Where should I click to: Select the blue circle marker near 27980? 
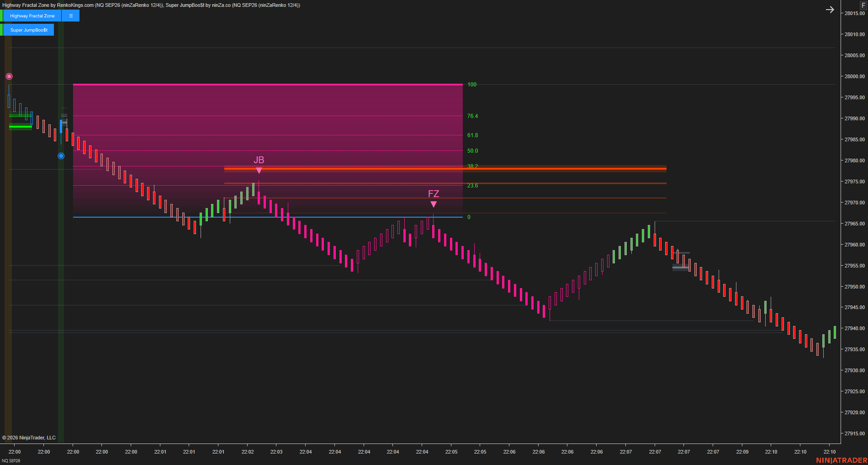[61, 156]
